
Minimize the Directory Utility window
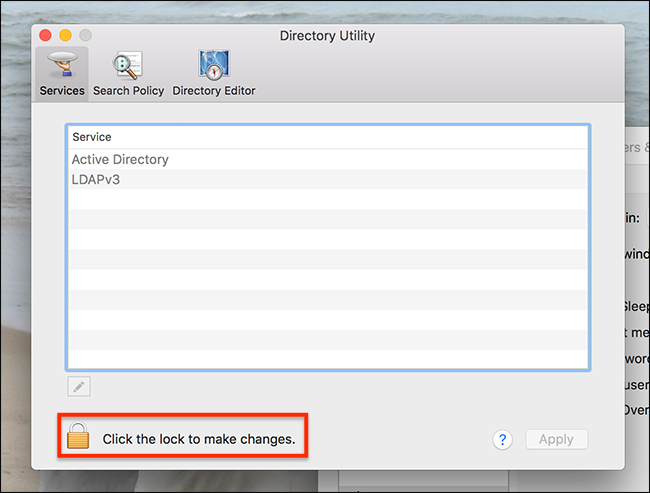click(65, 35)
